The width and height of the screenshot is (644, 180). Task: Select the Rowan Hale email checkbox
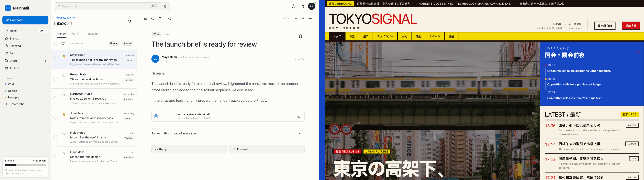tap(55, 79)
